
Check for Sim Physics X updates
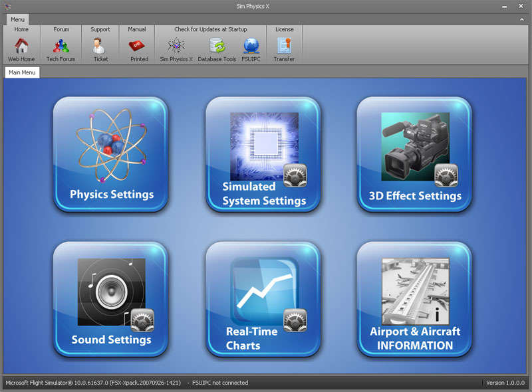tap(176, 47)
